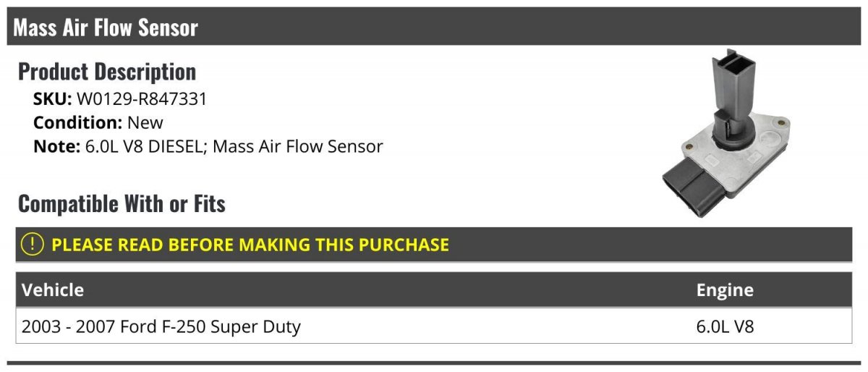Click the dark divider line below the table
The image size is (868, 372).
coord(434,363)
